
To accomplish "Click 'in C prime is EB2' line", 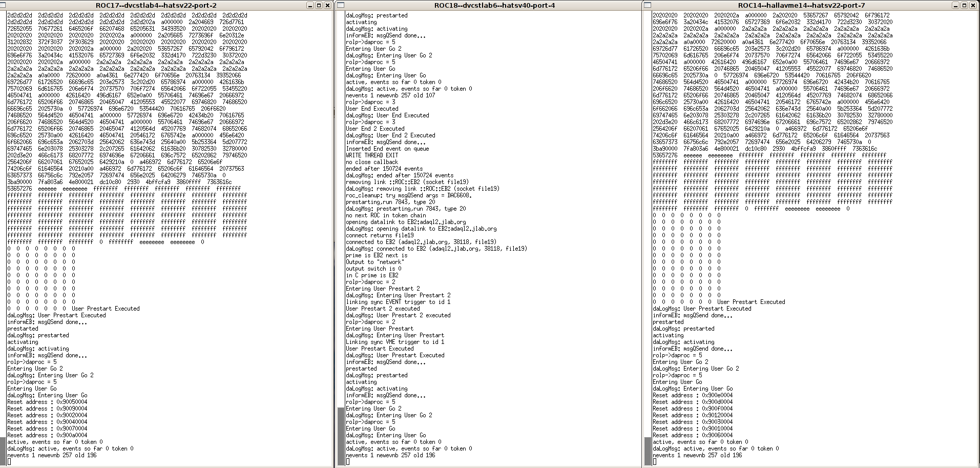I will [372, 275].
